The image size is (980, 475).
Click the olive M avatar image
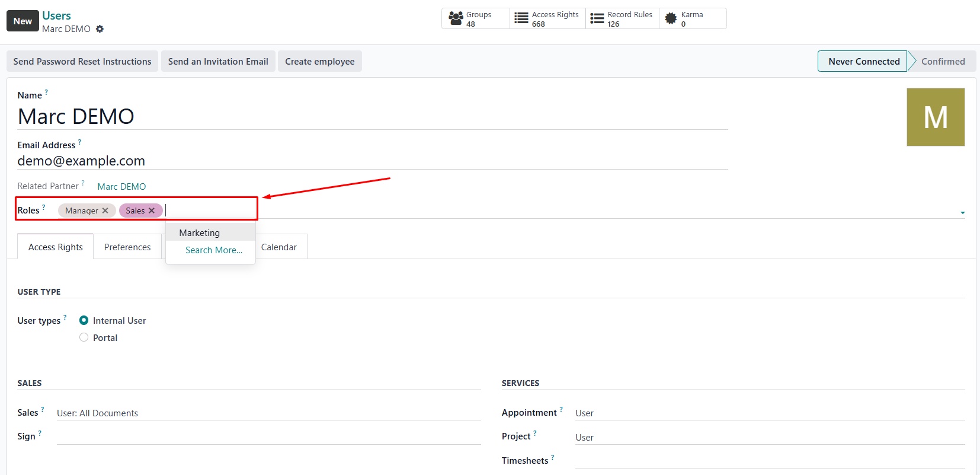935,117
